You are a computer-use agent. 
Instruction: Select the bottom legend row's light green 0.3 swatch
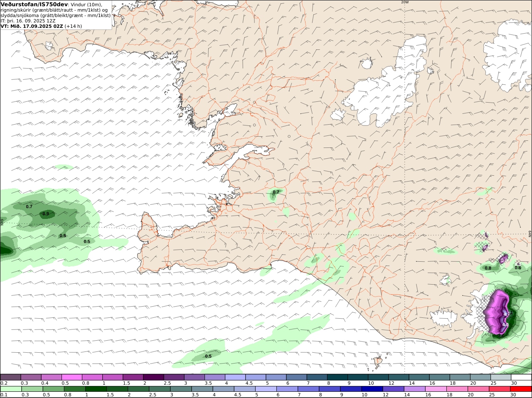click(x=32, y=389)
